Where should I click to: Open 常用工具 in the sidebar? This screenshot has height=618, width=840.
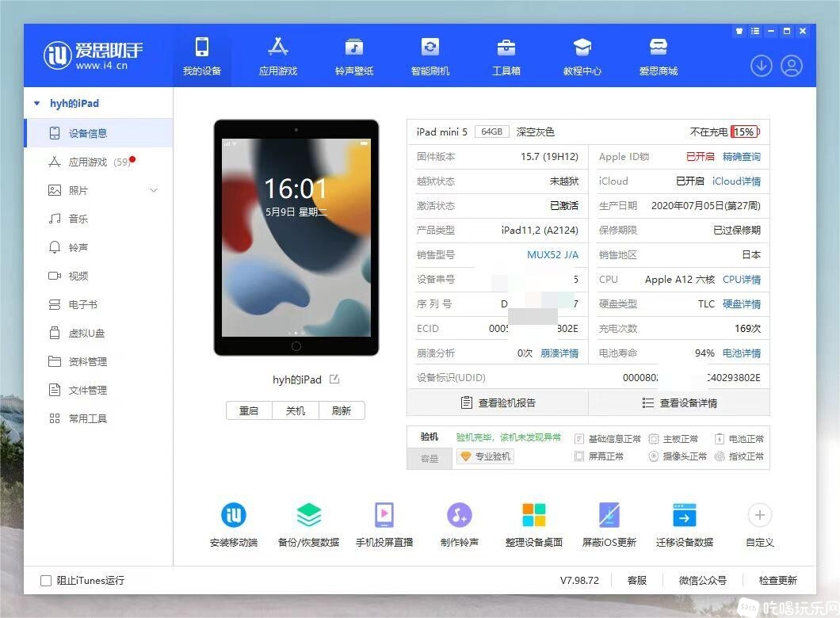[98, 418]
